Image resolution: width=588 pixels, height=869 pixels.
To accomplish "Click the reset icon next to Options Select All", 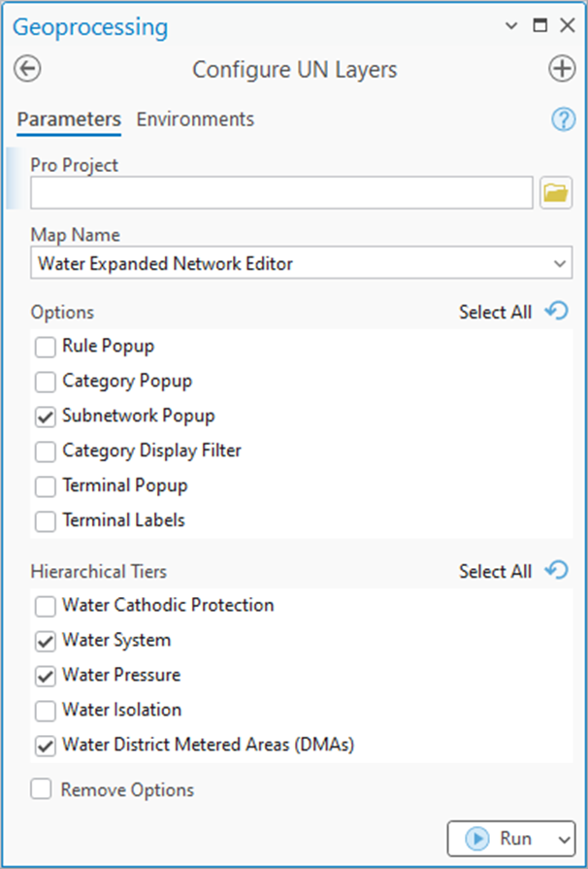I will [556, 311].
